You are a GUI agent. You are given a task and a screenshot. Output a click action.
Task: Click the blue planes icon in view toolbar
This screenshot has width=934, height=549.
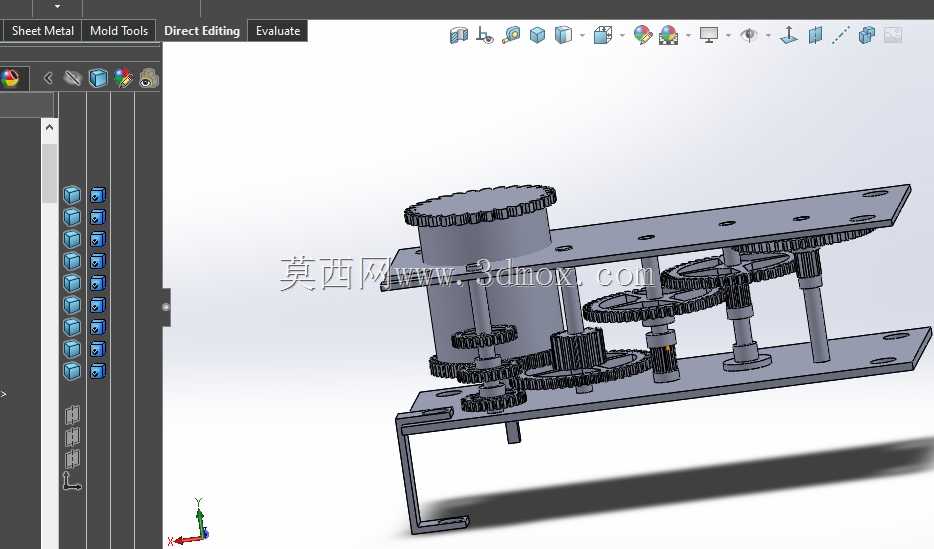815,35
